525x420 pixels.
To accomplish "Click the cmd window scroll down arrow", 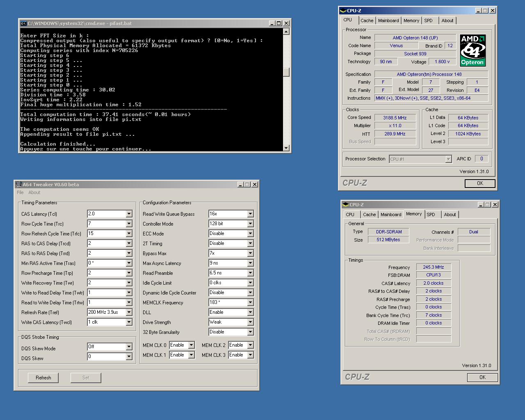I will click(x=286, y=148).
